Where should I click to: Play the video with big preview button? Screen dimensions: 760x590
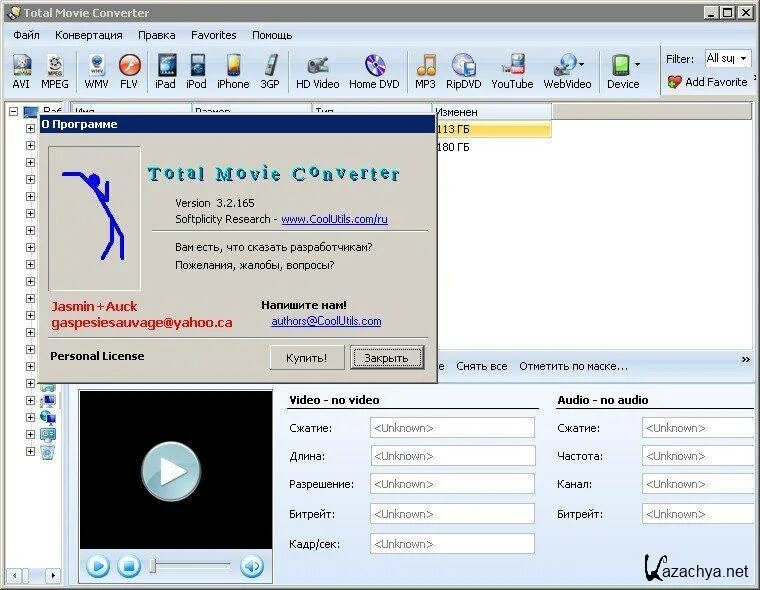(171, 471)
